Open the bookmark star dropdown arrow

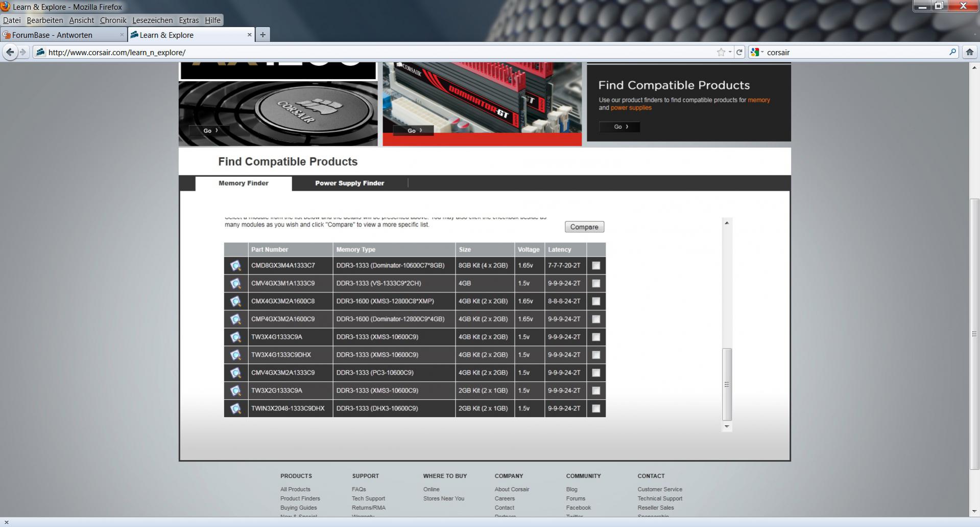[x=730, y=52]
